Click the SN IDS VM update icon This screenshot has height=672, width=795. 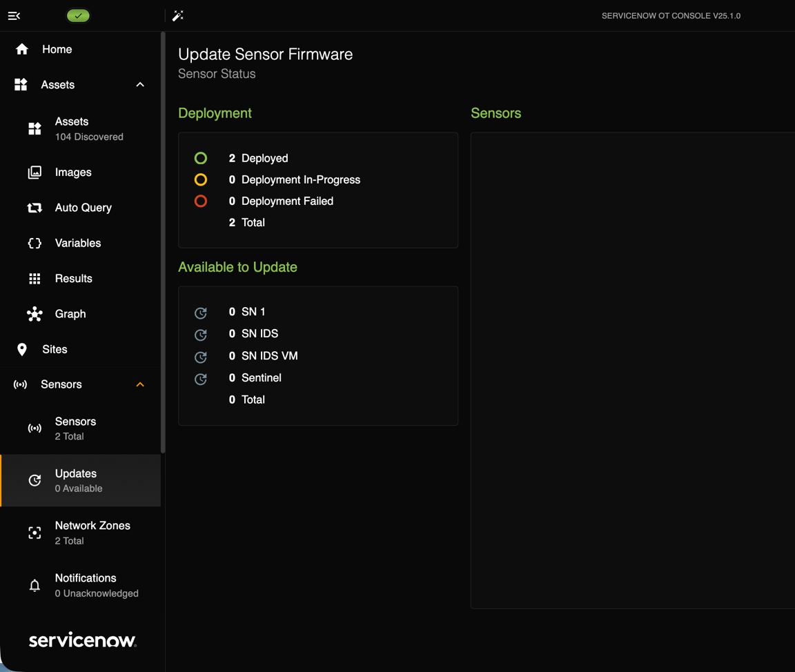[201, 357]
